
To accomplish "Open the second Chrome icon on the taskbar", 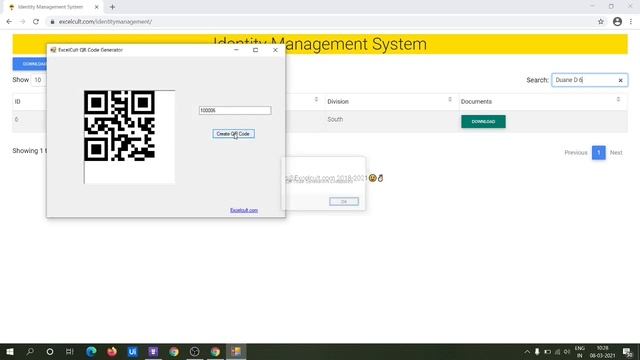I will click(215, 351).
